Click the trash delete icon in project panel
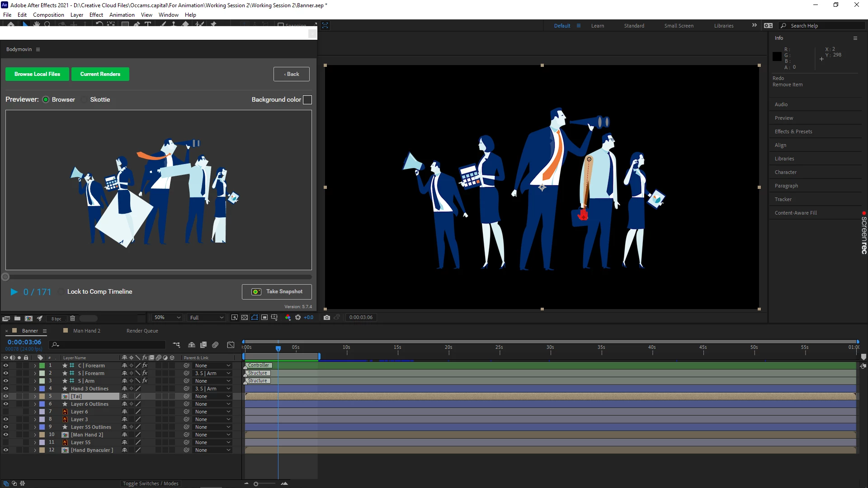Screen dimensions: 868x488 72,319
